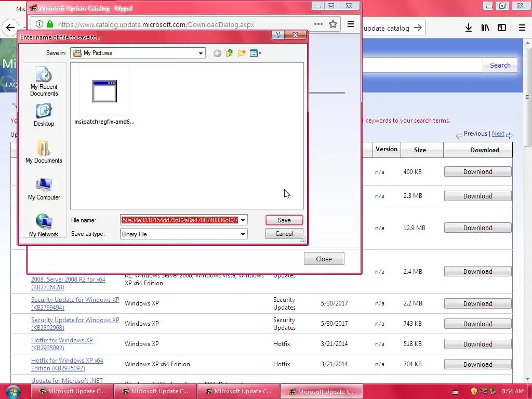
Task: Click the Previous results link
Action: pyautogui.click(x=475, y=134)
